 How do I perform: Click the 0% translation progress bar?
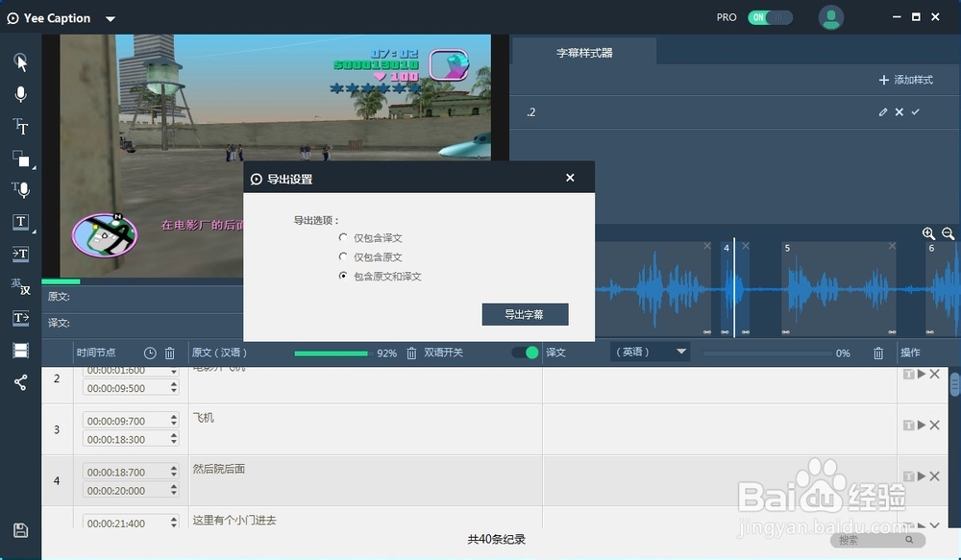[x=767, y=353]
